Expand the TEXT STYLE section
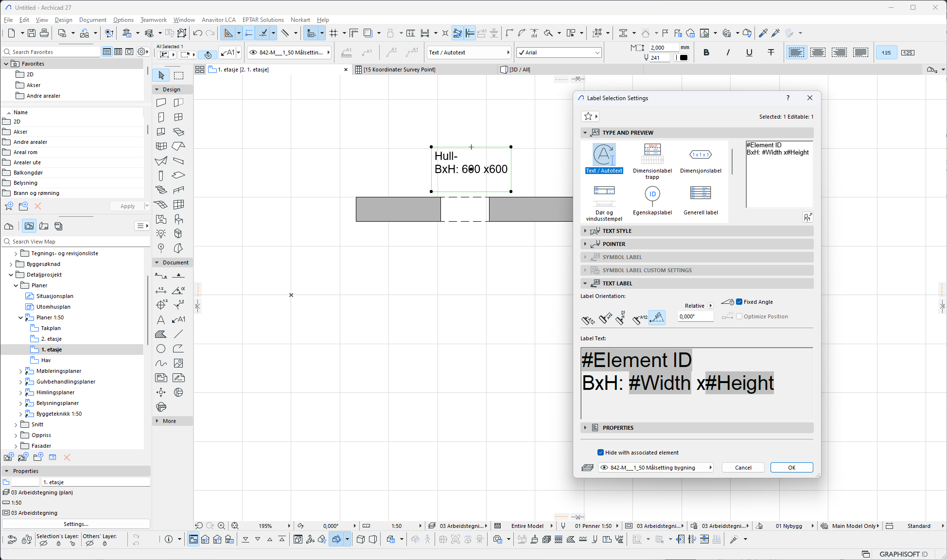Image resolution: width=947 pixels, height=560 pixels. coord(616,231)
